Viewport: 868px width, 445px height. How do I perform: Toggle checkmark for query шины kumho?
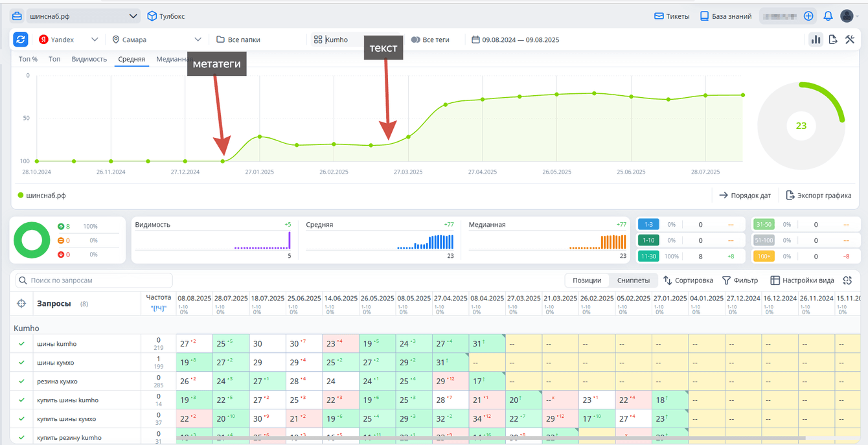click(21, 344)
